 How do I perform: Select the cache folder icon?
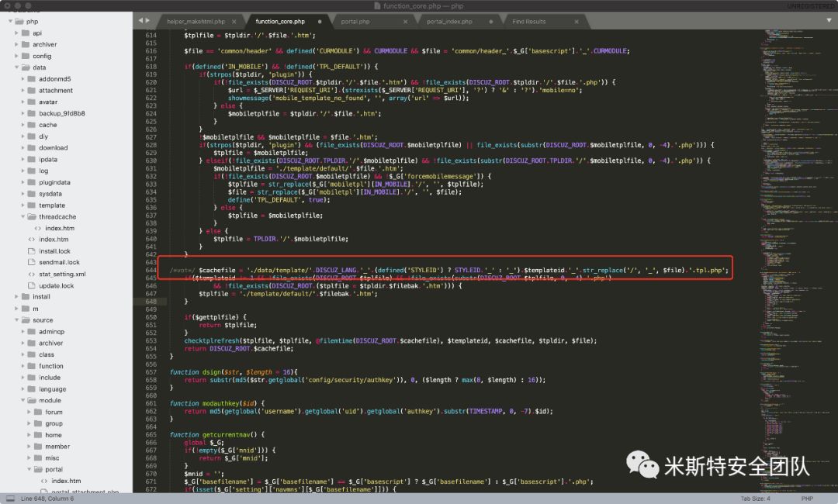click(32, 125)
